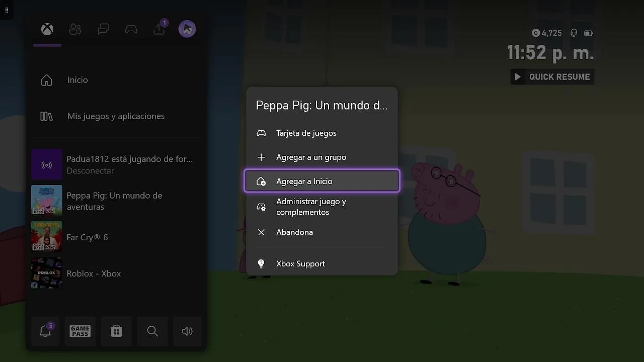Launch Far Cry 6 from recent list
This screenshot has width=644, height=362.
[x=116, y=237]
